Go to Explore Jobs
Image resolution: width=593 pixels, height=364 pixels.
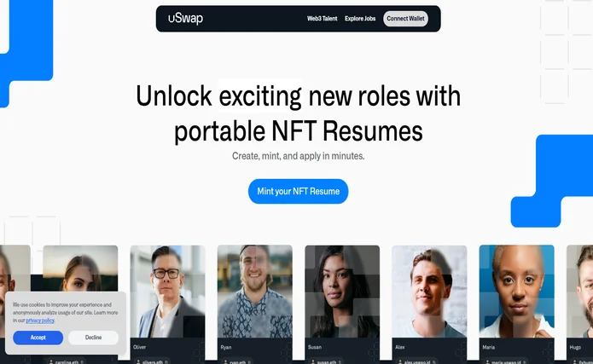[x=360, y=19]
